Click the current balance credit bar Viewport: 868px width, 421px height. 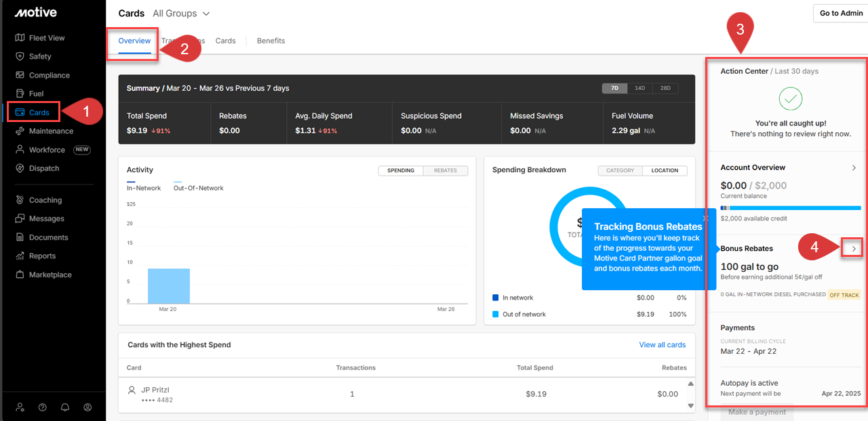(x=791, y=208)
